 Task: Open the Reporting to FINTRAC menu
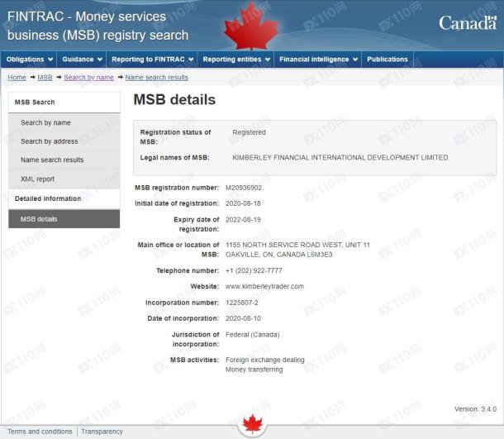tap(152, 60)
